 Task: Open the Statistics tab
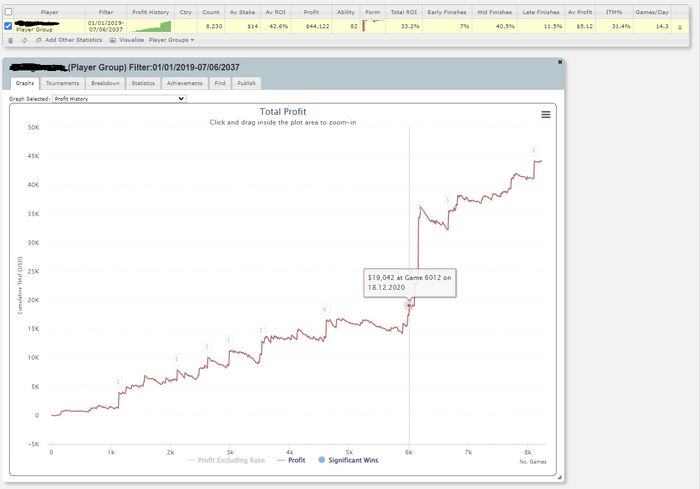pyautogui.click(x=143, y=83)
